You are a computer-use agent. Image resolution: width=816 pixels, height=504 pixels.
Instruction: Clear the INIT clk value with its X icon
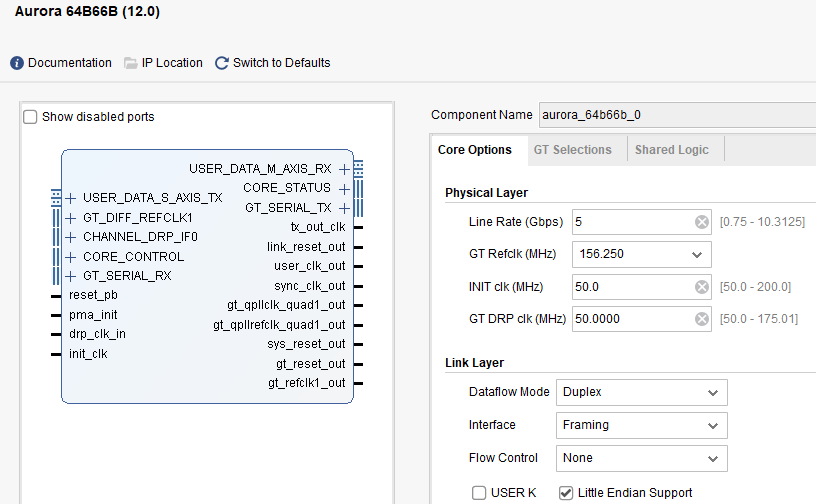702,287
